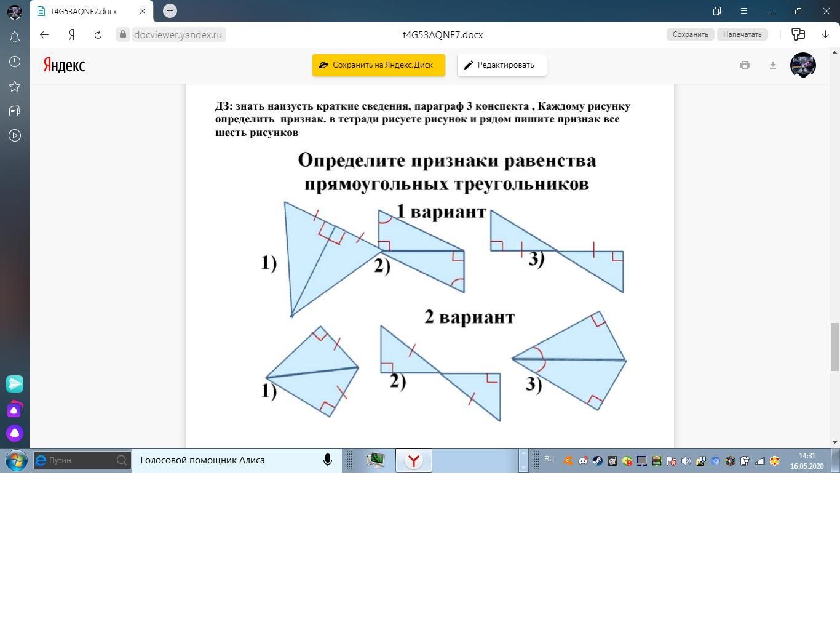840x638 pixels.
Task: Open collections icon in browser sidebar
Action: [15, 111]
